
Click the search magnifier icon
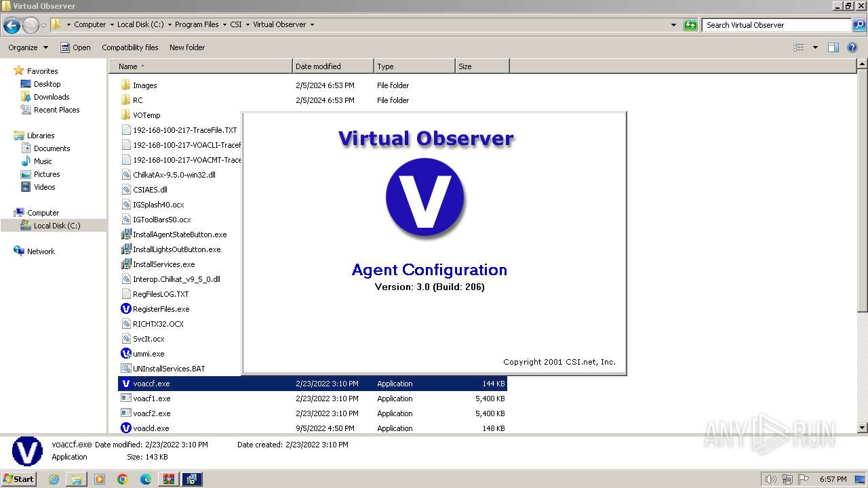tap(859, 25)
